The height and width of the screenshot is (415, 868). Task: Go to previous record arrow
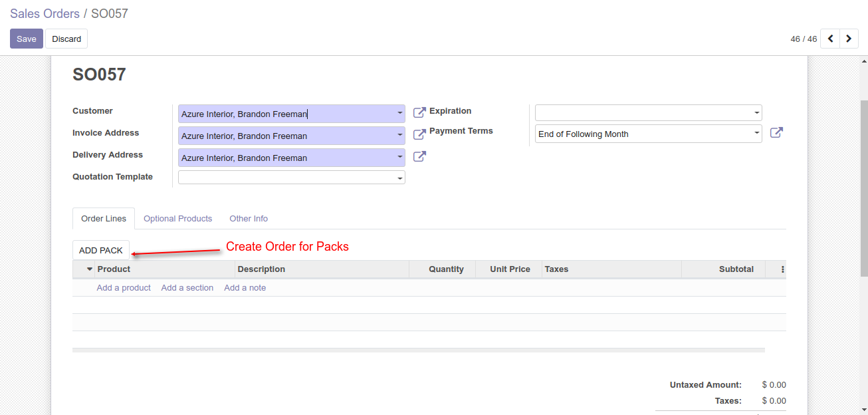click(830, 39)
